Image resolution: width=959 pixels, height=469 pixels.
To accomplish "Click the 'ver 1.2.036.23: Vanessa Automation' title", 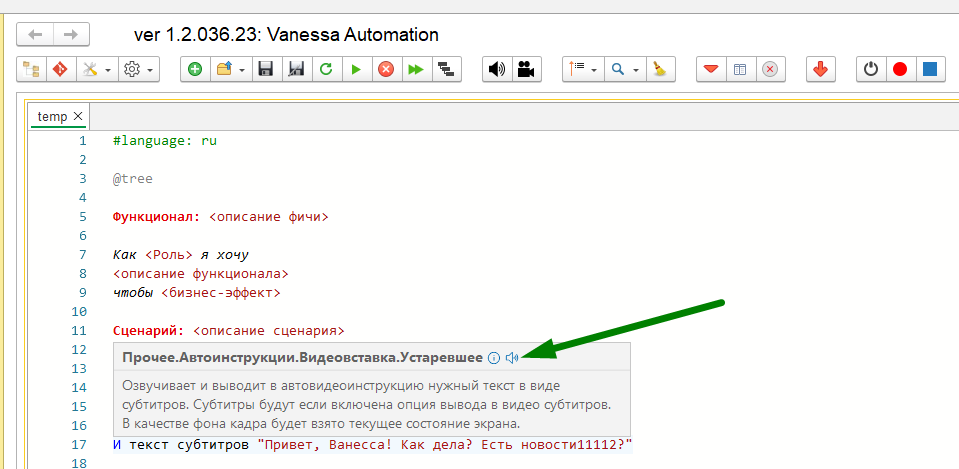I will click(x=286, y=34).
